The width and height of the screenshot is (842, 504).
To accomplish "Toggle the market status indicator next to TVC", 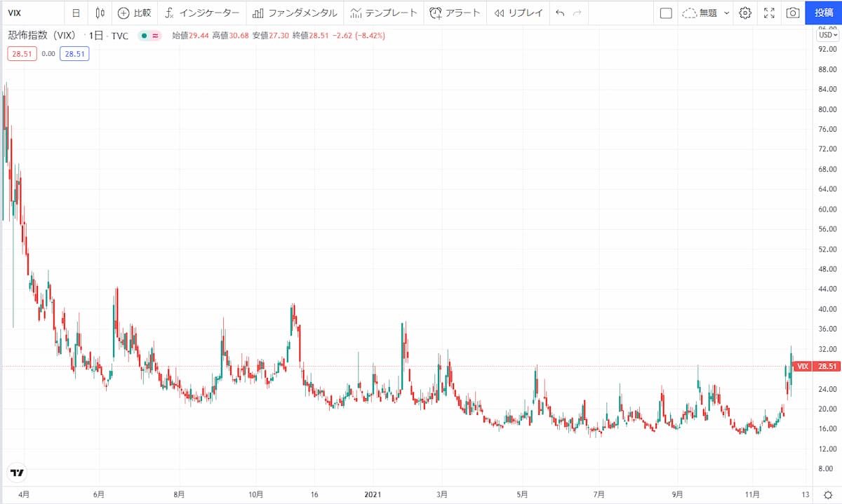I will pos(144,36).
